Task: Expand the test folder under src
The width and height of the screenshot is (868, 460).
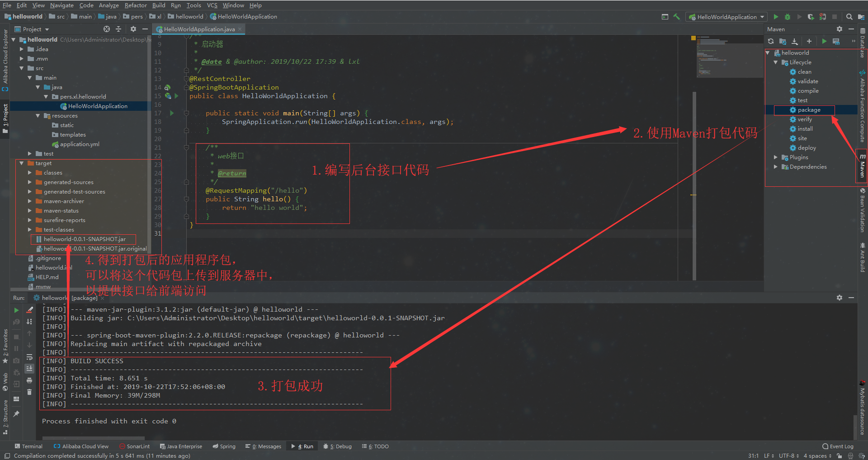Action: tap(30, 154)
